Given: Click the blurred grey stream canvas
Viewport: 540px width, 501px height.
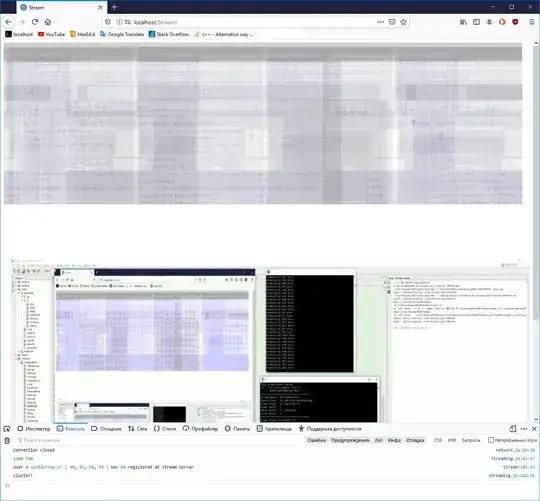Looking at the screenshot, I should point(263,123).
